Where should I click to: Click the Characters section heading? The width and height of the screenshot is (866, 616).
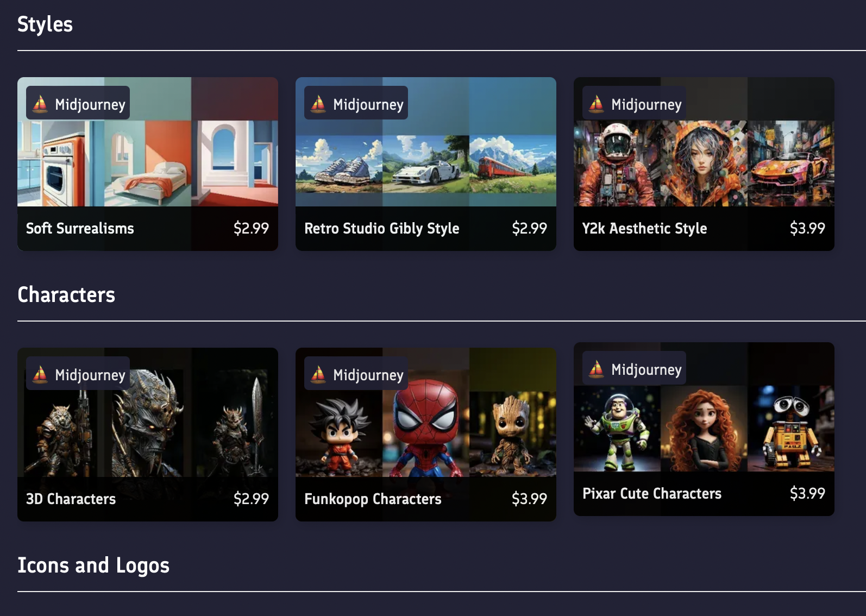[66, 294]
